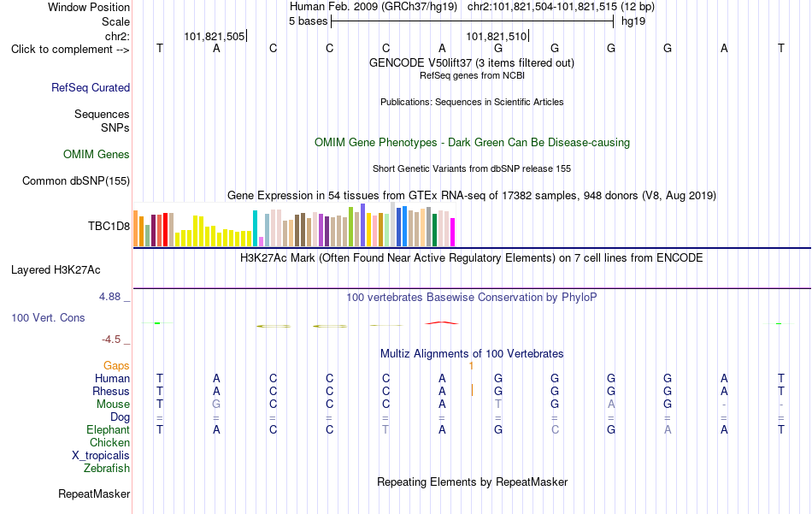Click the 100 Vert. Cons track label
Viewport: 812px width, 514px height.
point(48,317)
